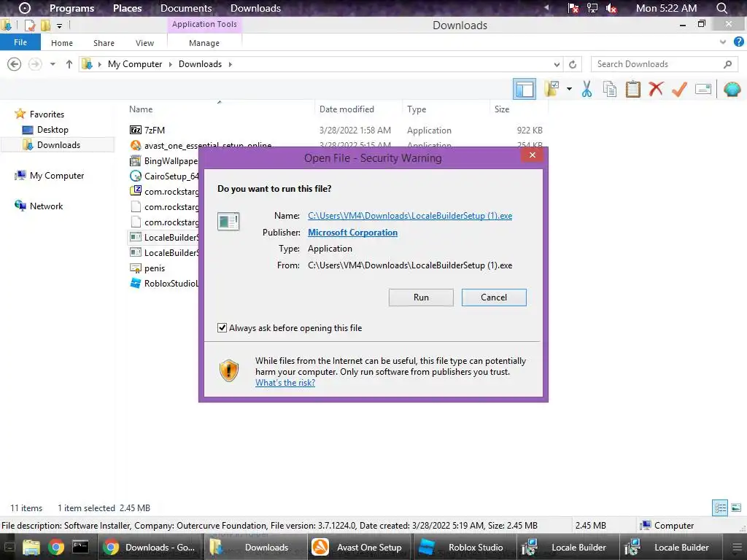Click the Application Tools contextual tab header
Screen dimensions: 747x560
[x=204, y=24]
